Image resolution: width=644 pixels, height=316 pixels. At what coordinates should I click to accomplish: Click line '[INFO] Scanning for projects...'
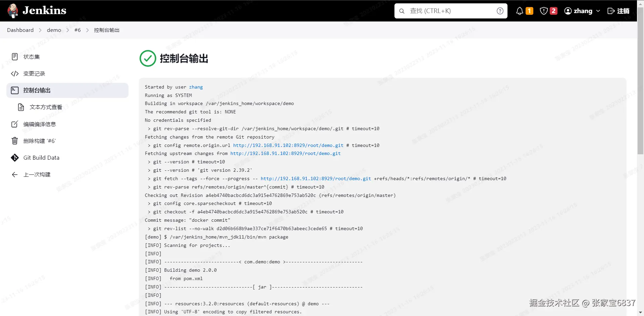187,245
